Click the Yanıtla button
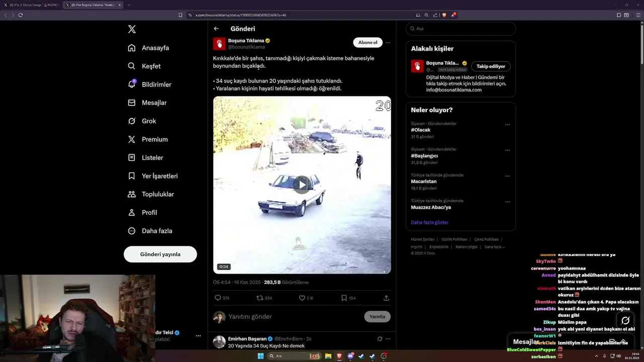Viewport: 644px width, 362px height. tap(377, 317)
